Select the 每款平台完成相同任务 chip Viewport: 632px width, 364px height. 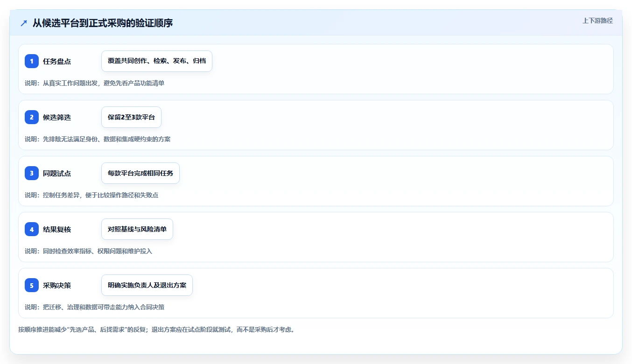(140, 173)
